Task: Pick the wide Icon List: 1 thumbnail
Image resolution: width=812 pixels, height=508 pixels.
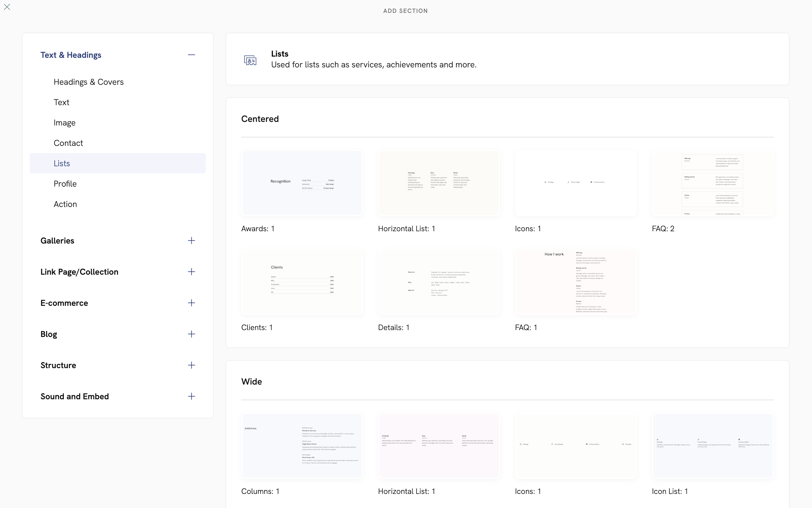Action: 713,445
